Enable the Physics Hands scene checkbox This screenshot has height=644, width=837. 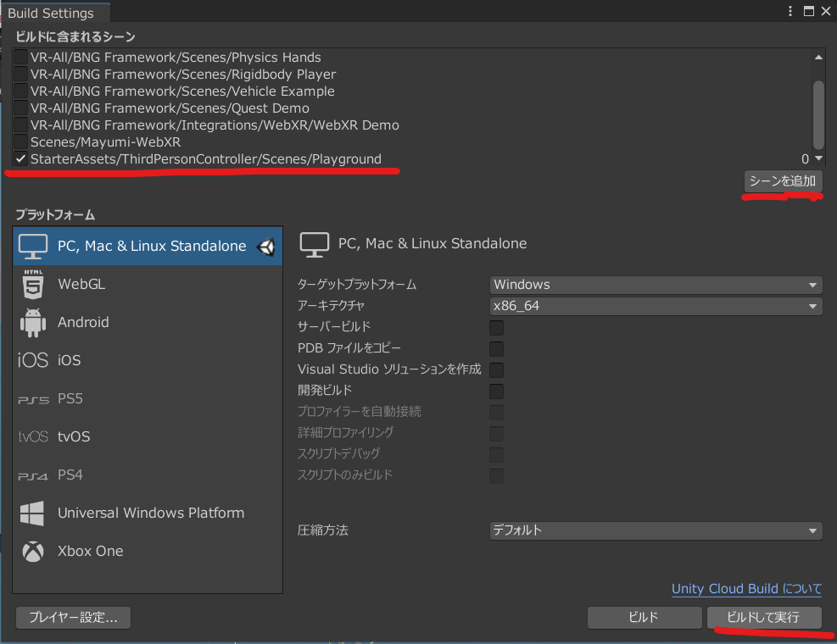[21, 57]
